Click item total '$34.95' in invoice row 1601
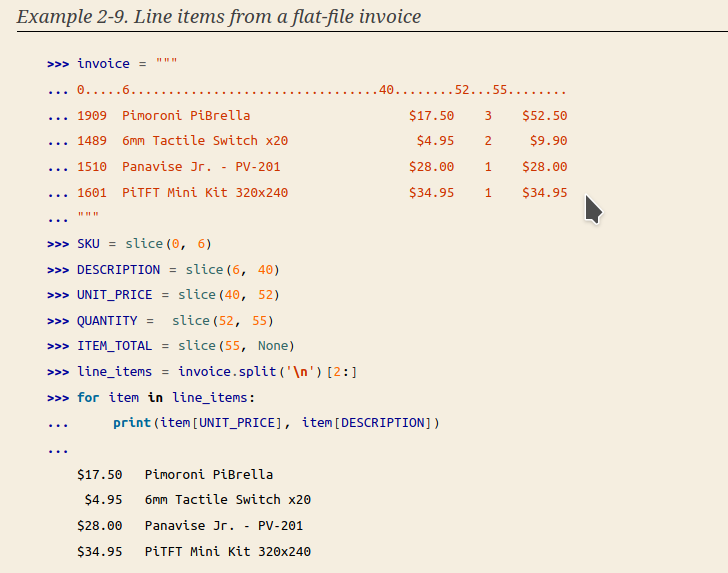Screen dimensions: 728x573 click(x=545, y=193)
